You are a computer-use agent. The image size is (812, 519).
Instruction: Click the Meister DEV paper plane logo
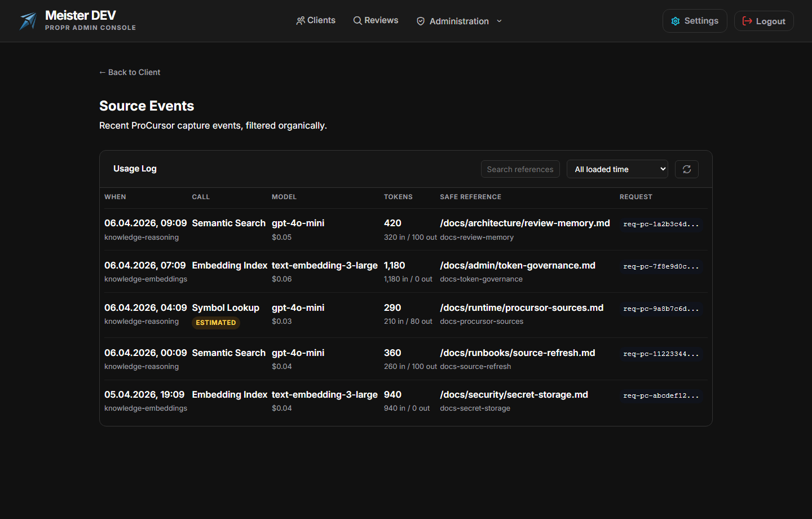pyautogui.click(x=28, y=21)
